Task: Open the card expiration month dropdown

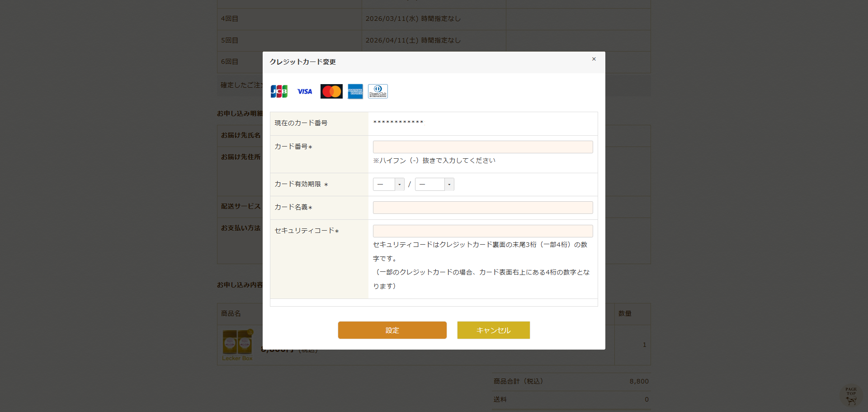Action: [388, 185]
